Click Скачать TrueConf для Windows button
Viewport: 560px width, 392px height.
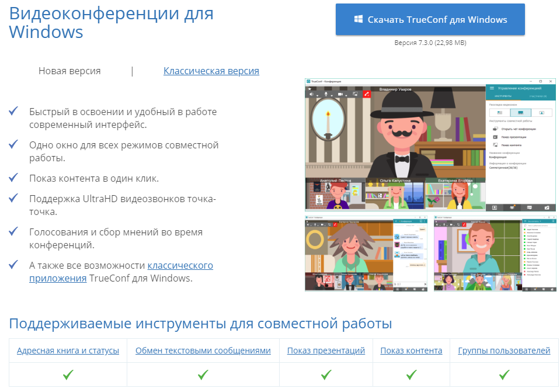click(430, 19)
